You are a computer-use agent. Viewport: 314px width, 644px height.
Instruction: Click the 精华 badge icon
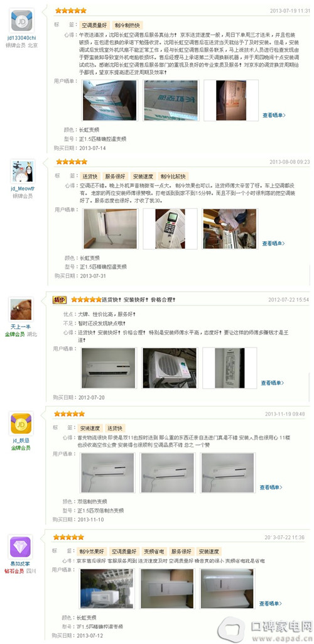pyautogui.click(x=60, y=300)
